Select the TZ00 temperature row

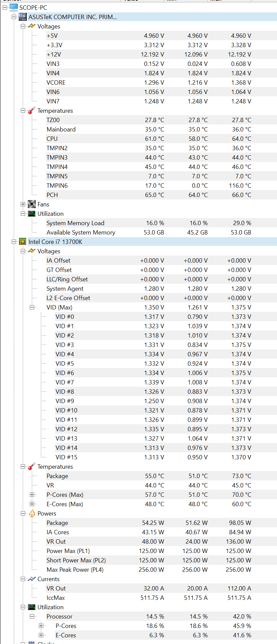click(x=161, y=120)
